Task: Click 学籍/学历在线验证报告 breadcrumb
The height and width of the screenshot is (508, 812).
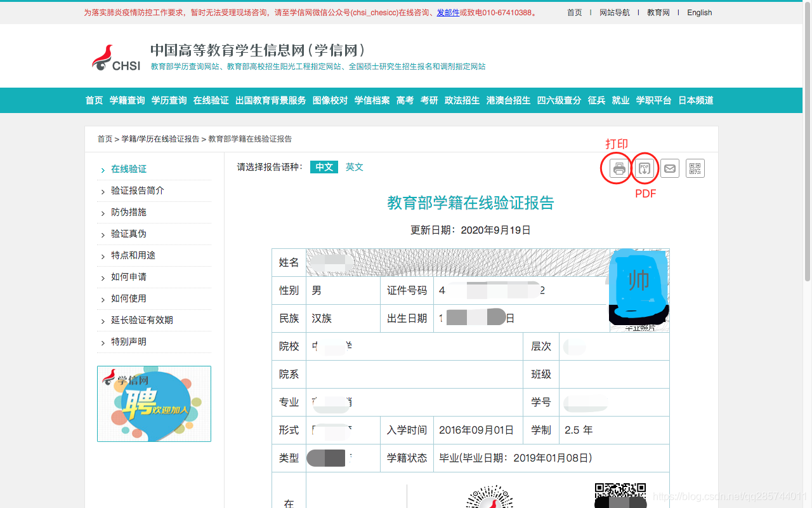Action: (x=160, y=139)
